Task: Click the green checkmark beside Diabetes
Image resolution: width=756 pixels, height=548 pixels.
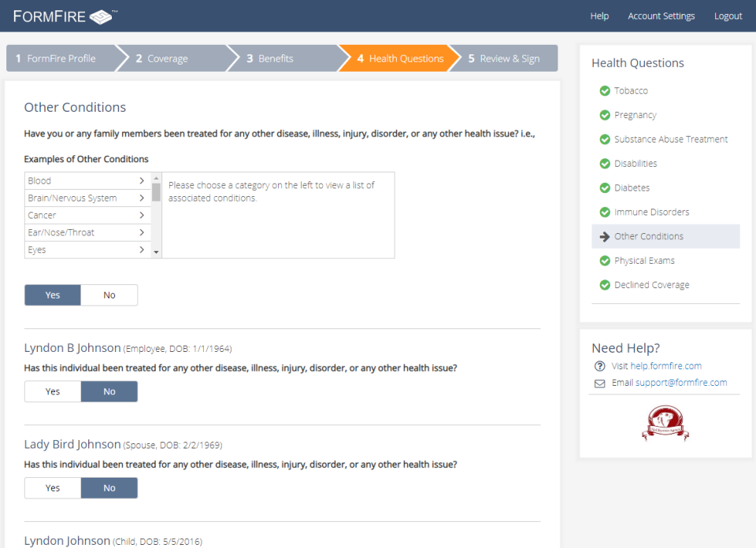Action: [x=605, y=188]
